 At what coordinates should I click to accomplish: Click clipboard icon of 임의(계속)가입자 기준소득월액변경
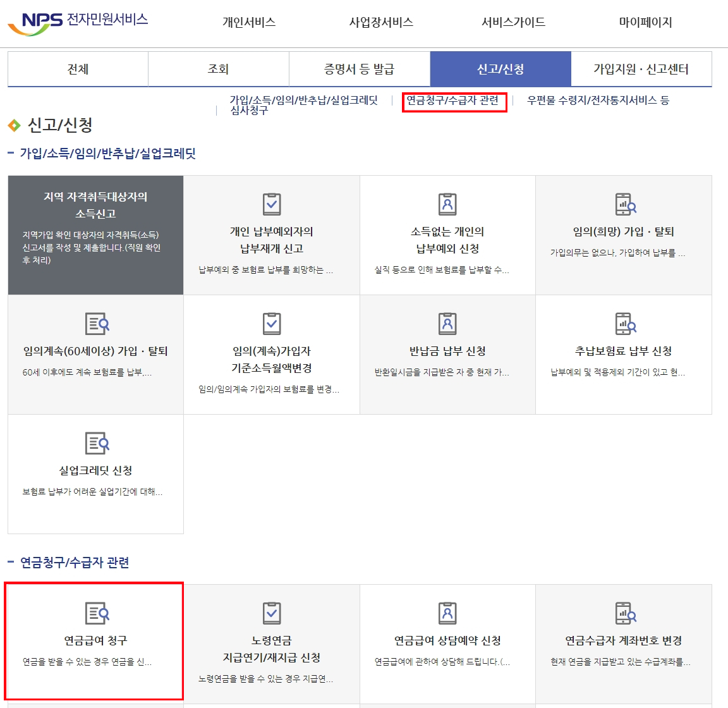[x=272, y=323]
